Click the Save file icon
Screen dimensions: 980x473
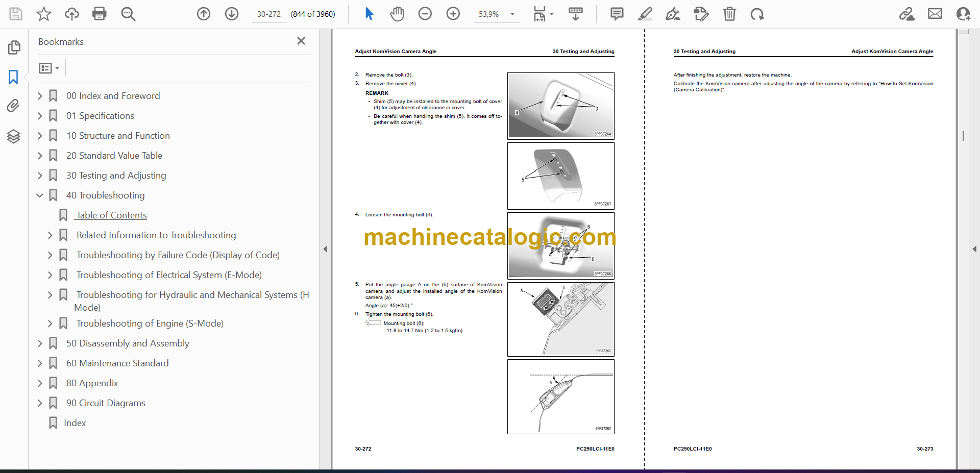click(16, 14)
